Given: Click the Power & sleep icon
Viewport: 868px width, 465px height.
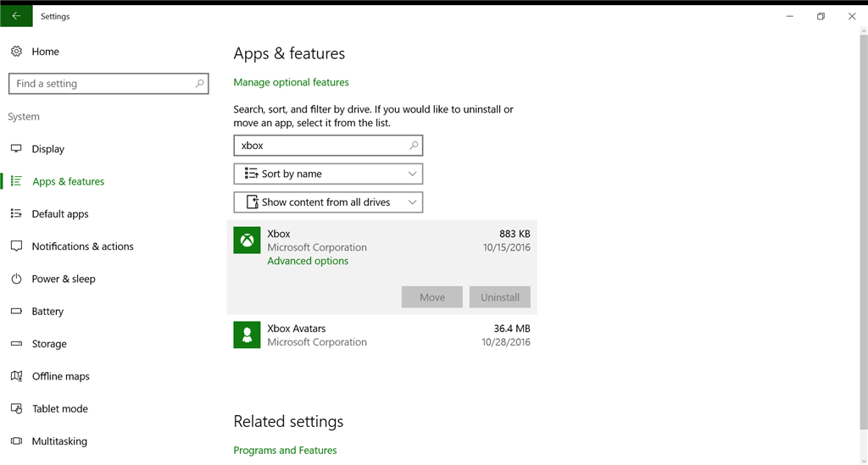Looking at the screenshot, I should point(17,279).
